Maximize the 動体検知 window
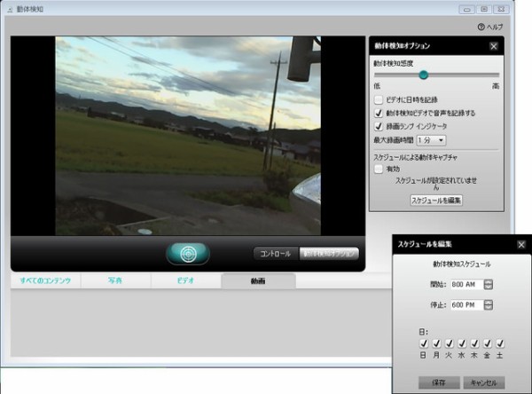The image size is (532, 394). (484, 9)
